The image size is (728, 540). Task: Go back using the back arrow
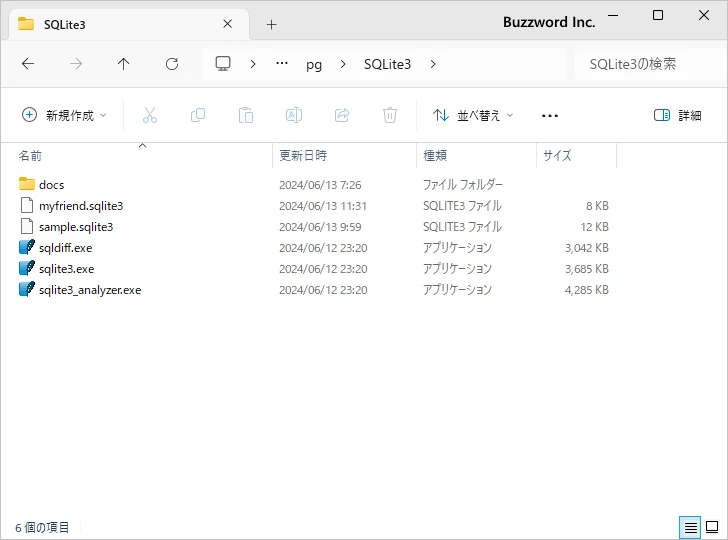tap(28, 64)
